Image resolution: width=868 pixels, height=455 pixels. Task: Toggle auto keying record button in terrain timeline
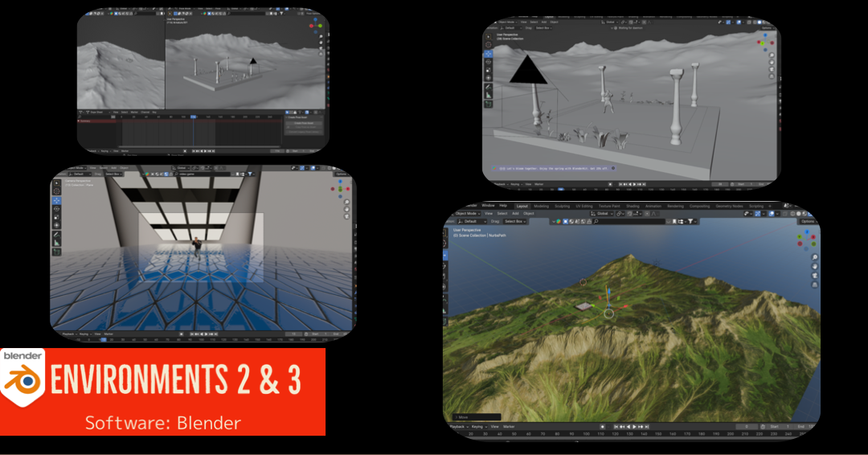click(x=602, y=426)
